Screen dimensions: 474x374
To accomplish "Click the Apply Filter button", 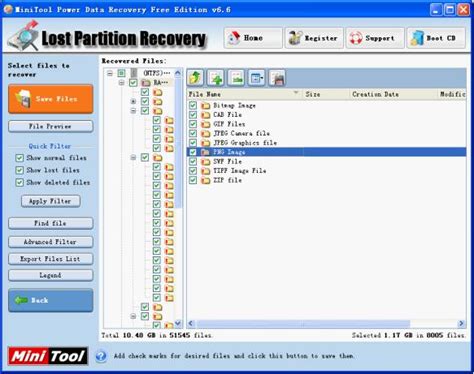I will click(51, 201).
